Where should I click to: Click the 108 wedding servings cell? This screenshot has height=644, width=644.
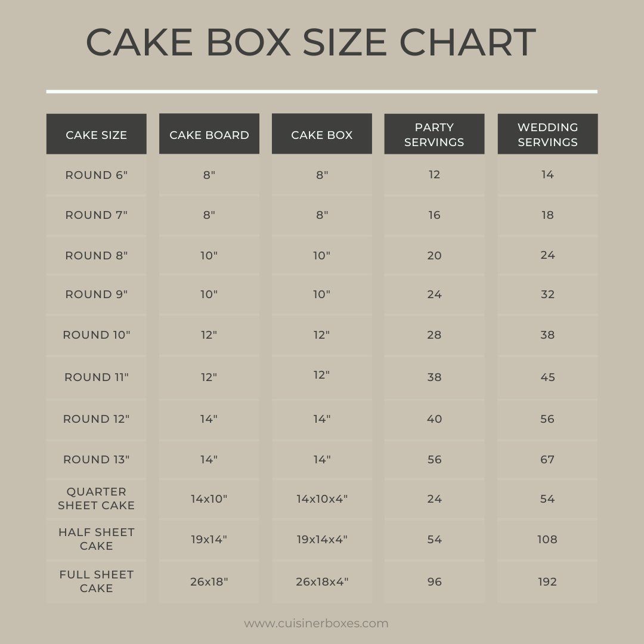pyautogui.click(x=547, y=539)
